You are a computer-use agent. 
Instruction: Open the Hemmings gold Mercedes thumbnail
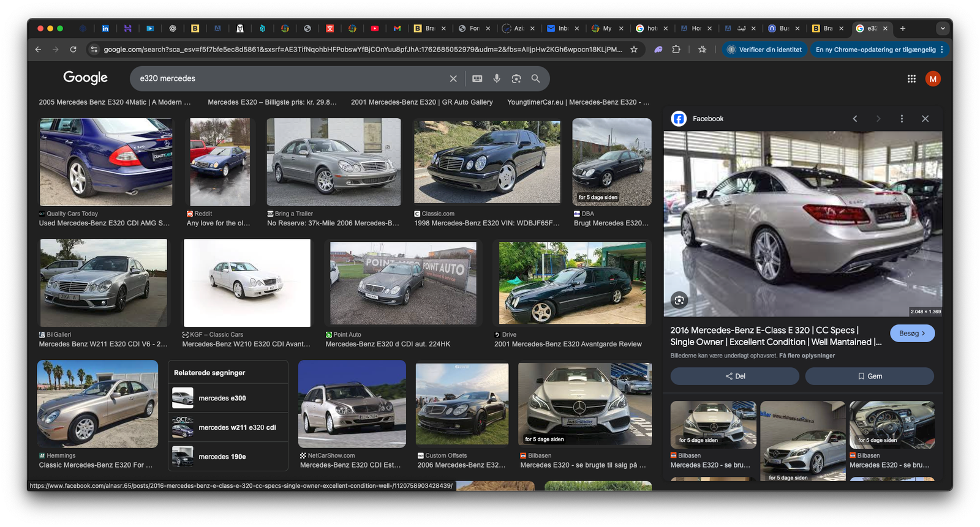(97, 404)
